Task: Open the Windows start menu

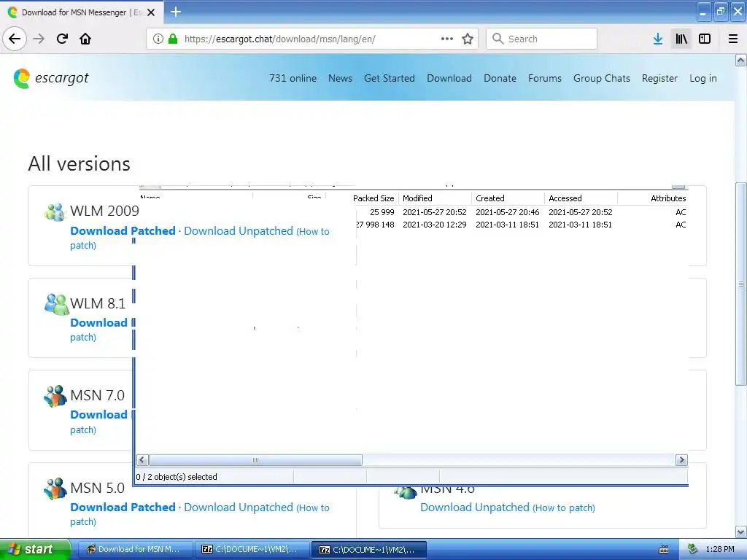Action: click(x=35, y=550)
